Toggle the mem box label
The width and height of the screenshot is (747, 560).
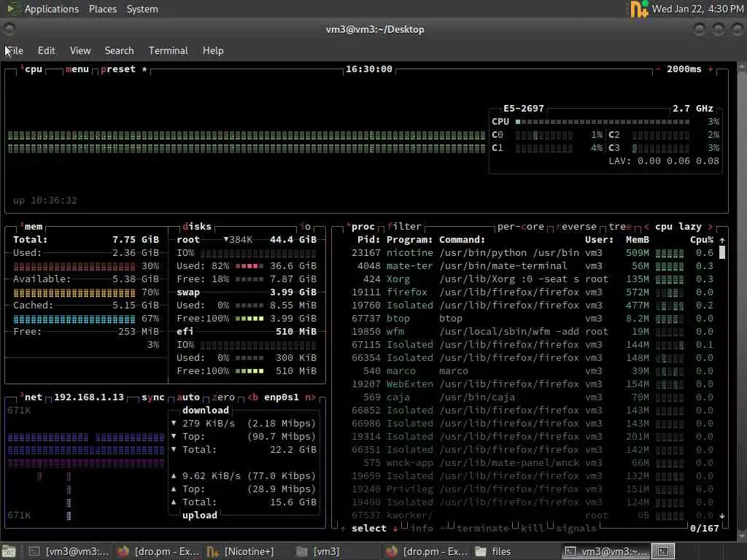pos(33,226)
